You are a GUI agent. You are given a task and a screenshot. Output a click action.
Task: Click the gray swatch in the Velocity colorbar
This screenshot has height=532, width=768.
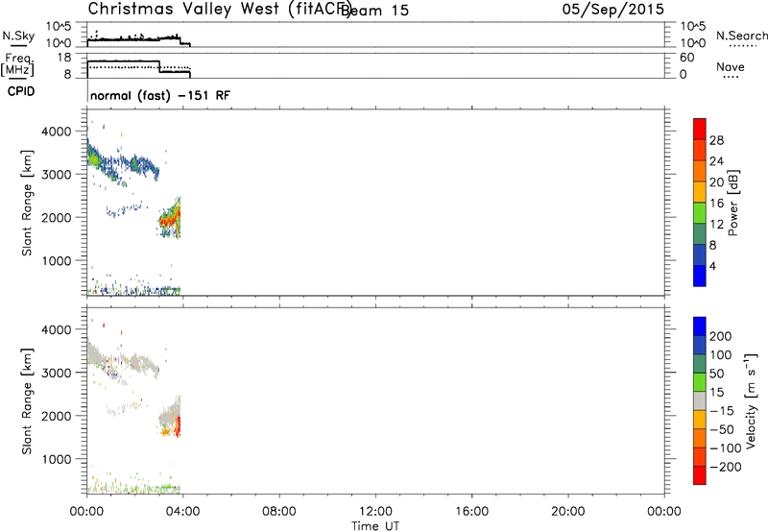(x=700, y=400)
